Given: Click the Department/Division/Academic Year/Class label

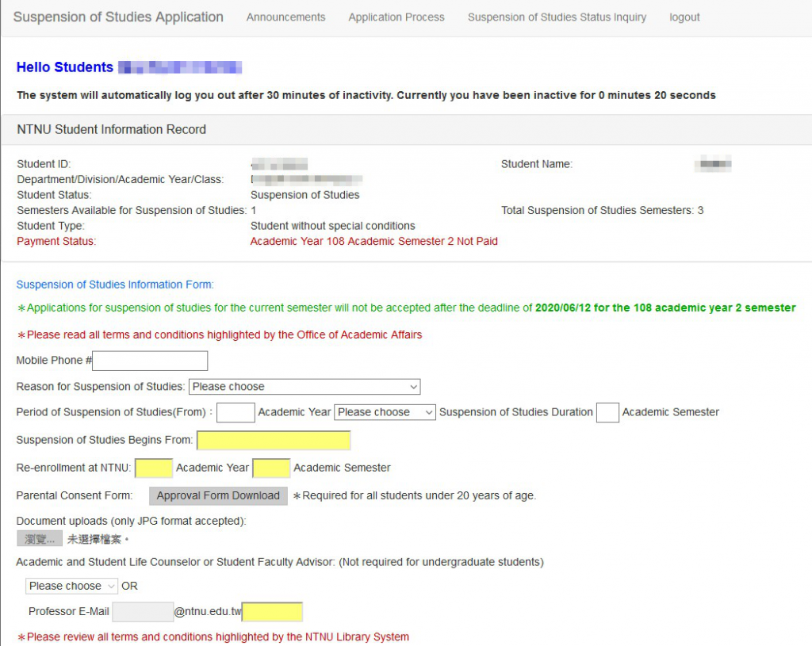Looking at the screenshot, I should coord(121,180).
